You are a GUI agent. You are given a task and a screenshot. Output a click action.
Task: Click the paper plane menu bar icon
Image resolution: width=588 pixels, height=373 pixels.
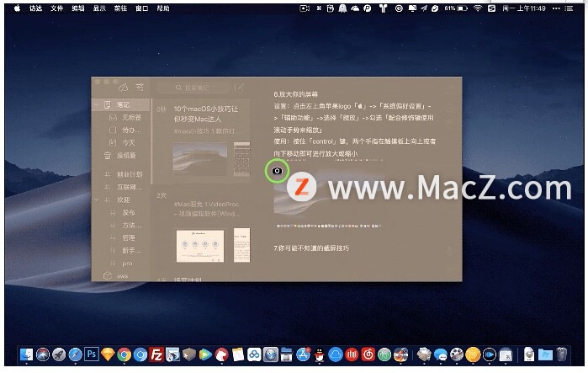(x=424, y=8)
